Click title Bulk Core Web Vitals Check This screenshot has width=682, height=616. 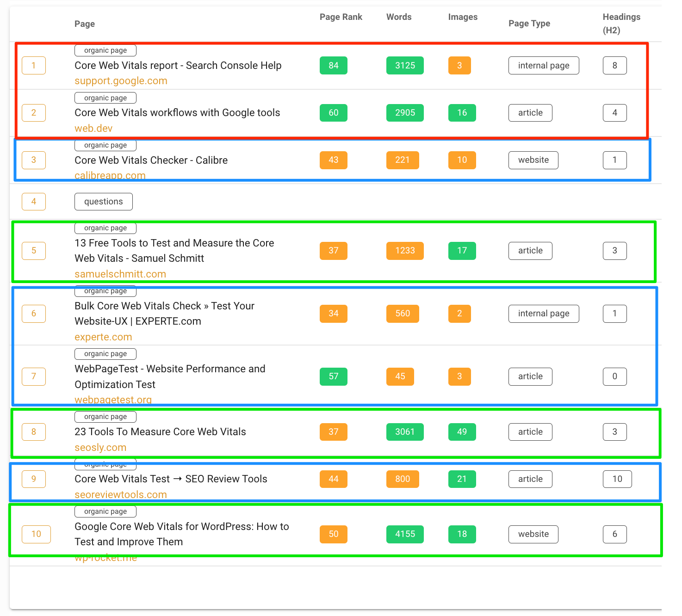coord(164,314)
